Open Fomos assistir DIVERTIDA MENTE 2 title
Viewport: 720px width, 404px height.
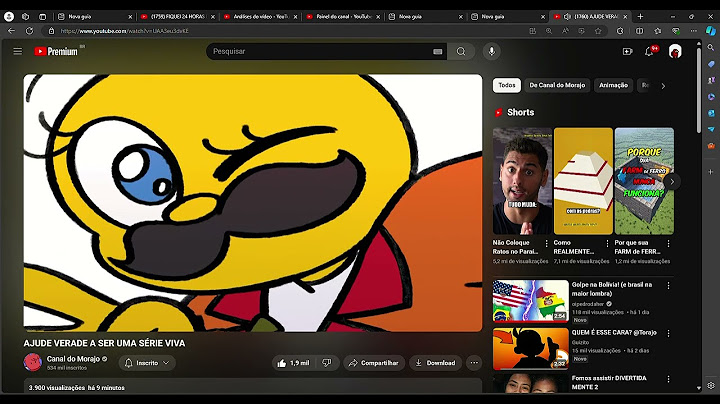(609, 382)
